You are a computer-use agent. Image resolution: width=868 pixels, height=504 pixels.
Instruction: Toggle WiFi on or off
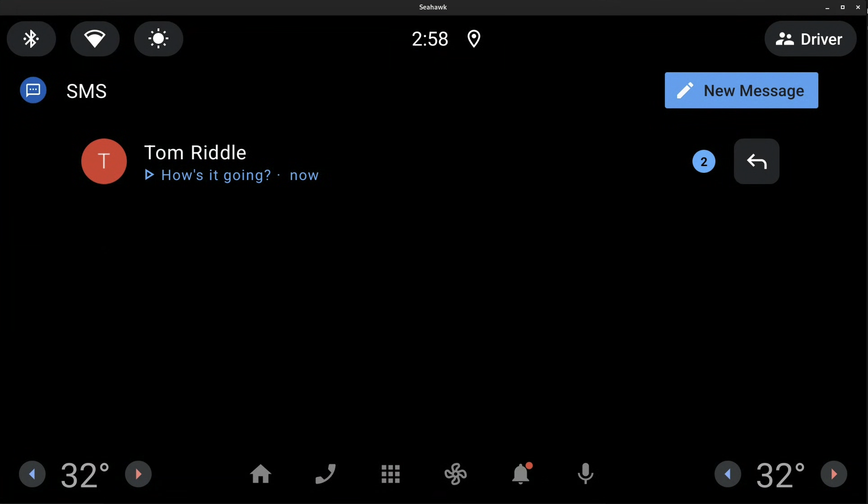[94, 38]
